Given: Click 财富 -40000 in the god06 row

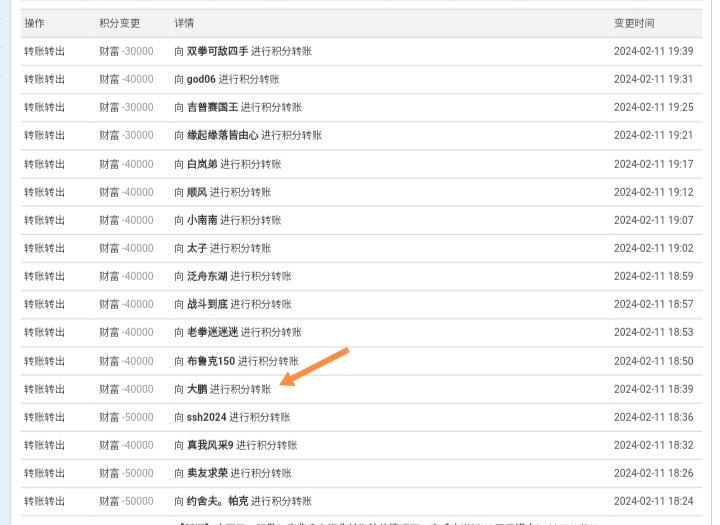Looking at the screenshot, I should pyautogui.click(x=126, y=79).
